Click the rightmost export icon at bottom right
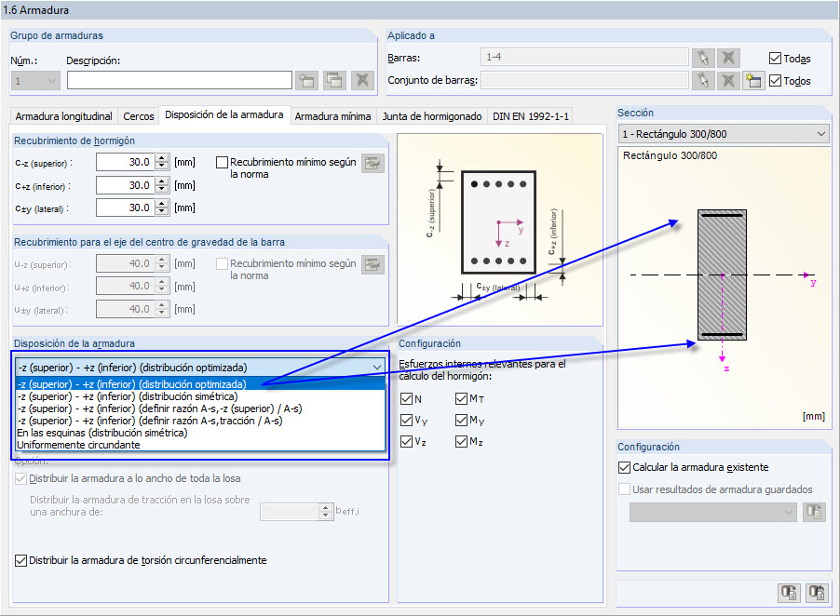This screenshot has height=616, width=840. (x=817, y=593)
